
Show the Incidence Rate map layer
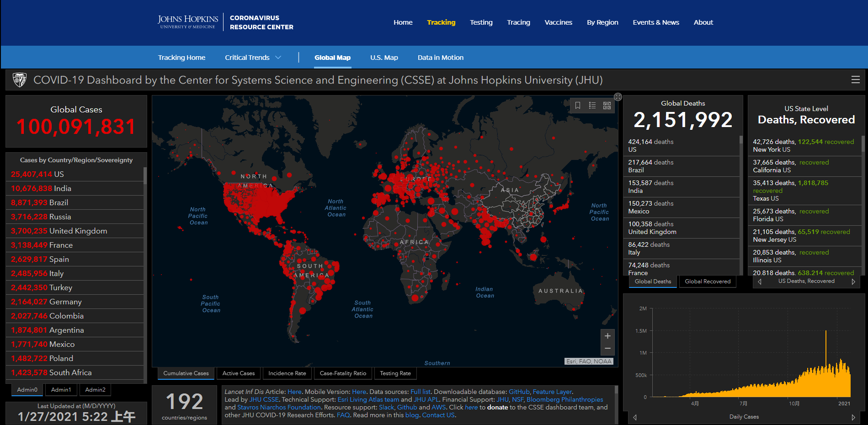[287, 373]
